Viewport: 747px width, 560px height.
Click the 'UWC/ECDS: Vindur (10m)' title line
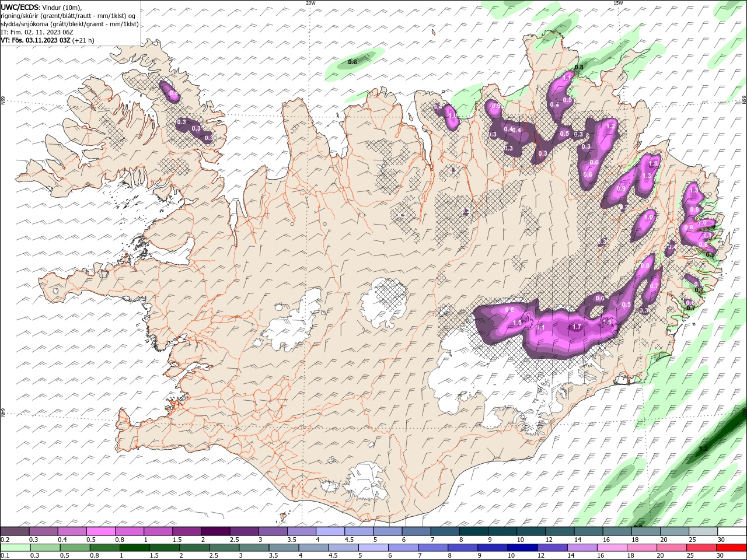point(41,7)
